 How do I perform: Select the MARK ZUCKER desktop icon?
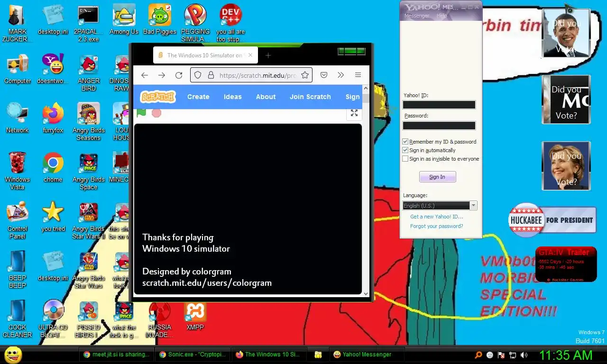(x=17, y=23)
